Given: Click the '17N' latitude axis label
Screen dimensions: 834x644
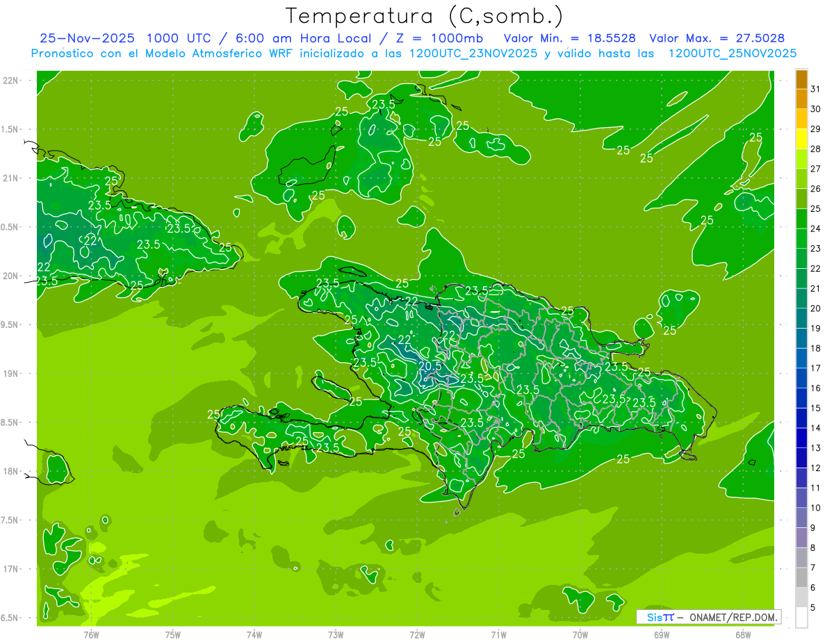Looking at the screenshot, I should click(x=11, y=570).
